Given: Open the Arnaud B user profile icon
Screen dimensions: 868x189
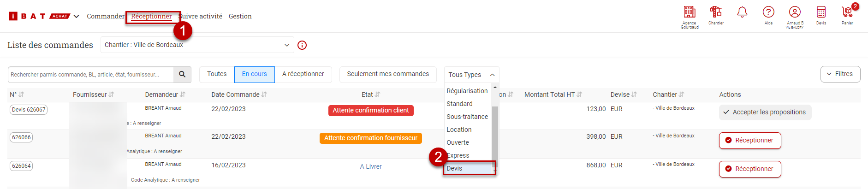Looking at the screenshot, I should tap(795, 12).
